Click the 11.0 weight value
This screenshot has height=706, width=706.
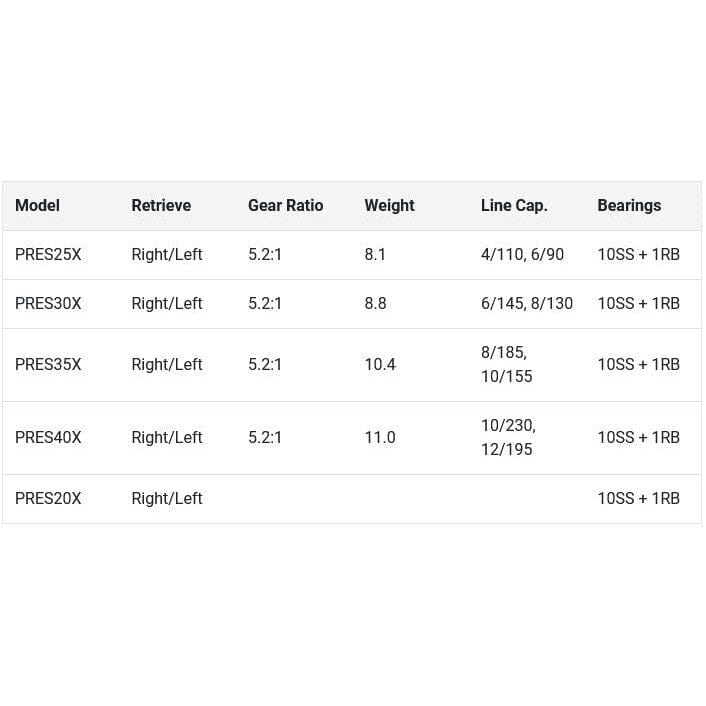[380, 437]
